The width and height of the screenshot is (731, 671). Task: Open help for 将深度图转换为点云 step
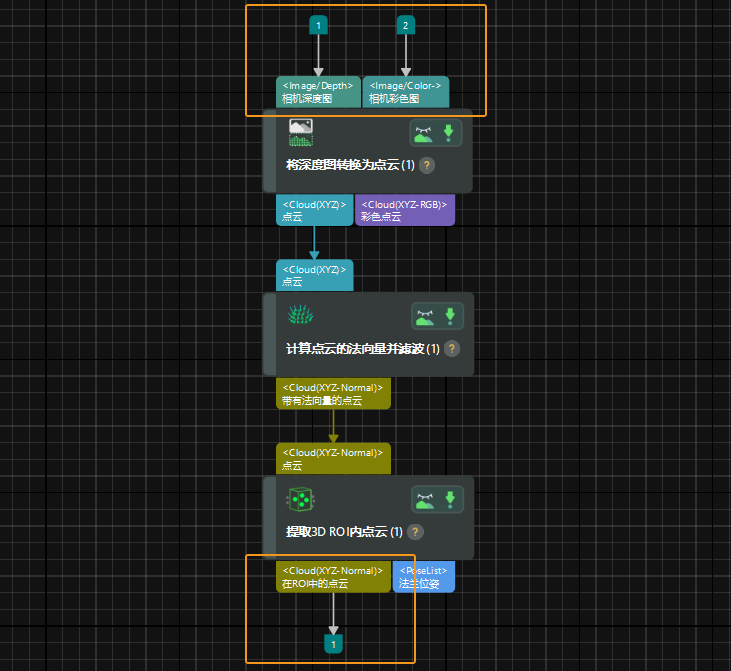[427, 166]
